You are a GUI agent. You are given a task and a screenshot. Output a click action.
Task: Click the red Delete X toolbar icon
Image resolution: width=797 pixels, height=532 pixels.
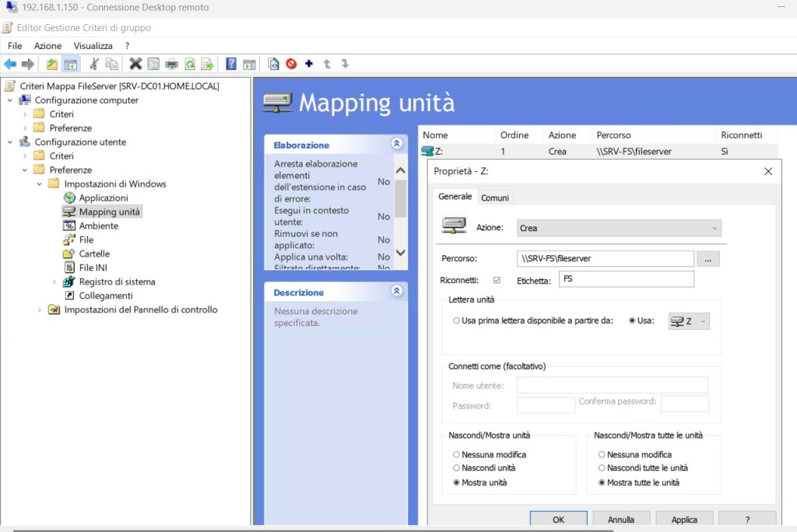[135, 64]
